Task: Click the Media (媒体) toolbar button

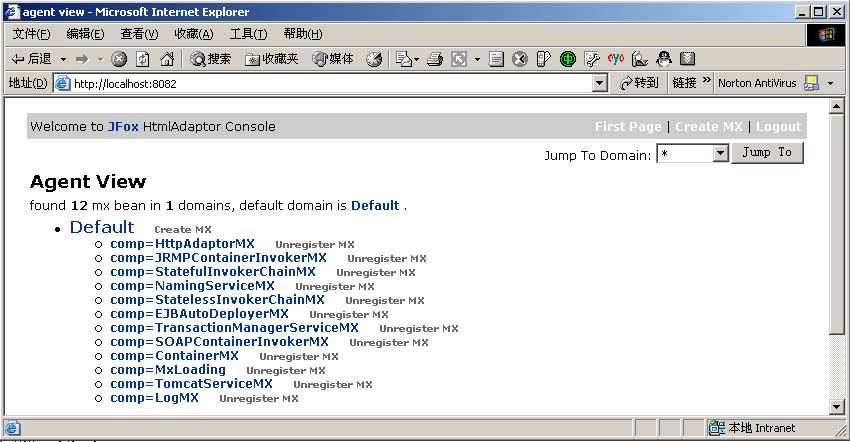Action: (333, 59)
